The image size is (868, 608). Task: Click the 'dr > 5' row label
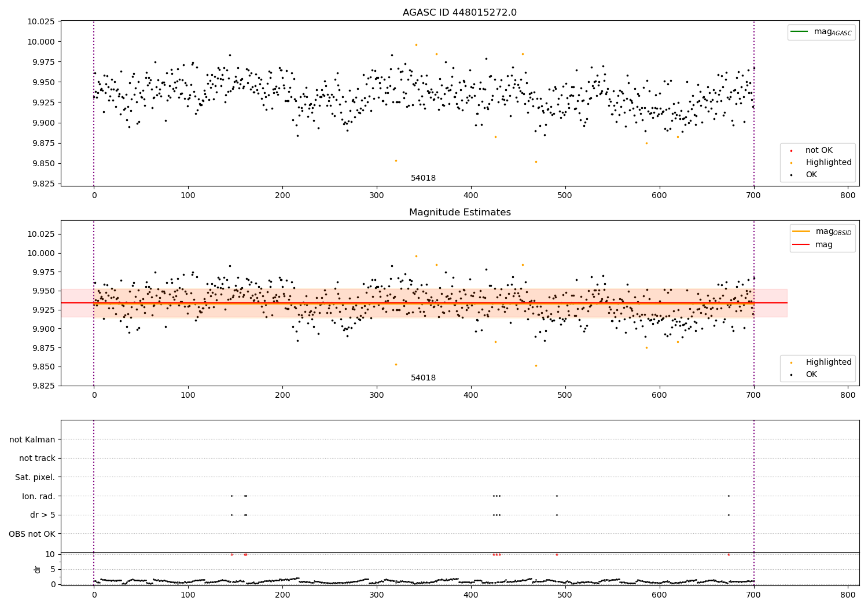coord(43,515)
